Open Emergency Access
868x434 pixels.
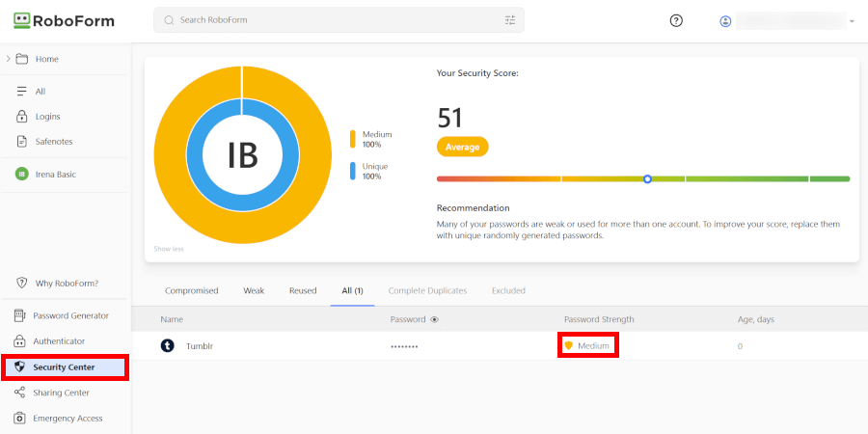68,418
